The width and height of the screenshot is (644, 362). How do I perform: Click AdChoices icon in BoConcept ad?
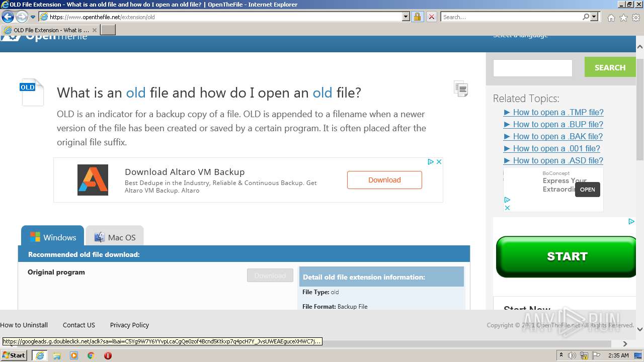tap(507, 200)
